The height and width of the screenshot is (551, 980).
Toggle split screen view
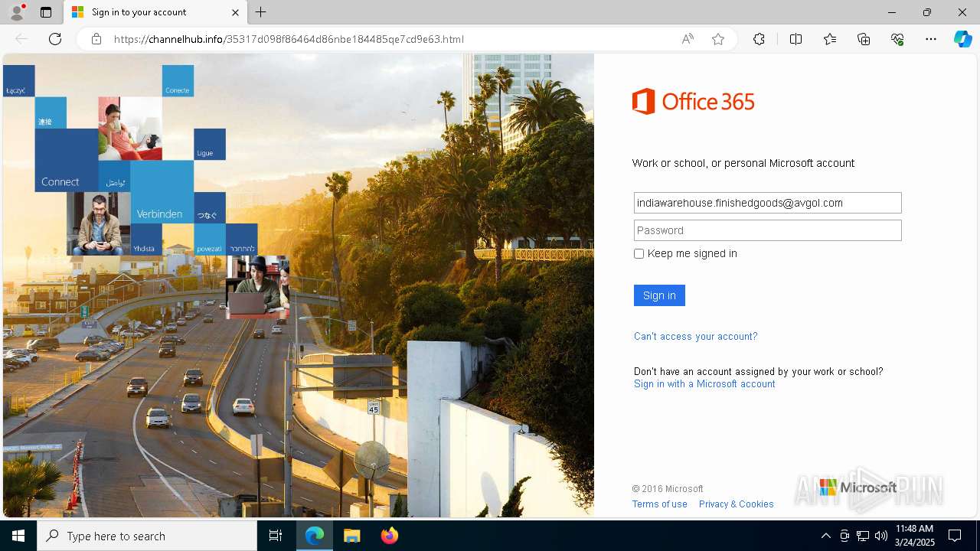pos(795,39)
